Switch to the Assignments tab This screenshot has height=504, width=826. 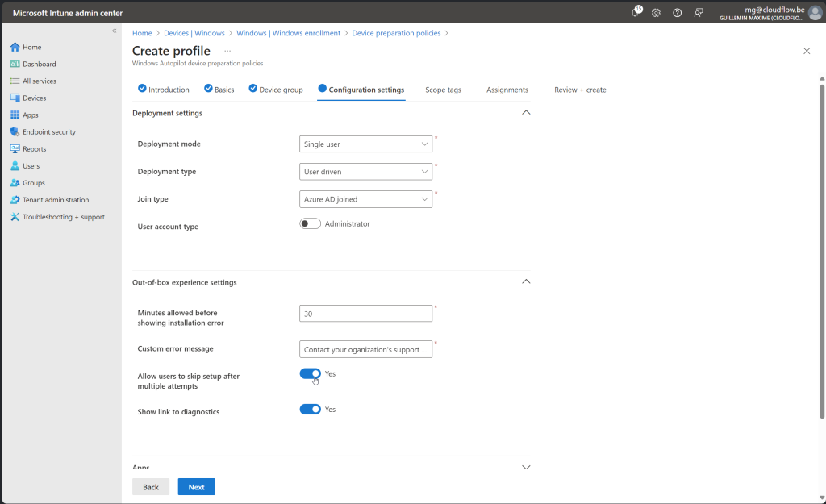point(507,90)
